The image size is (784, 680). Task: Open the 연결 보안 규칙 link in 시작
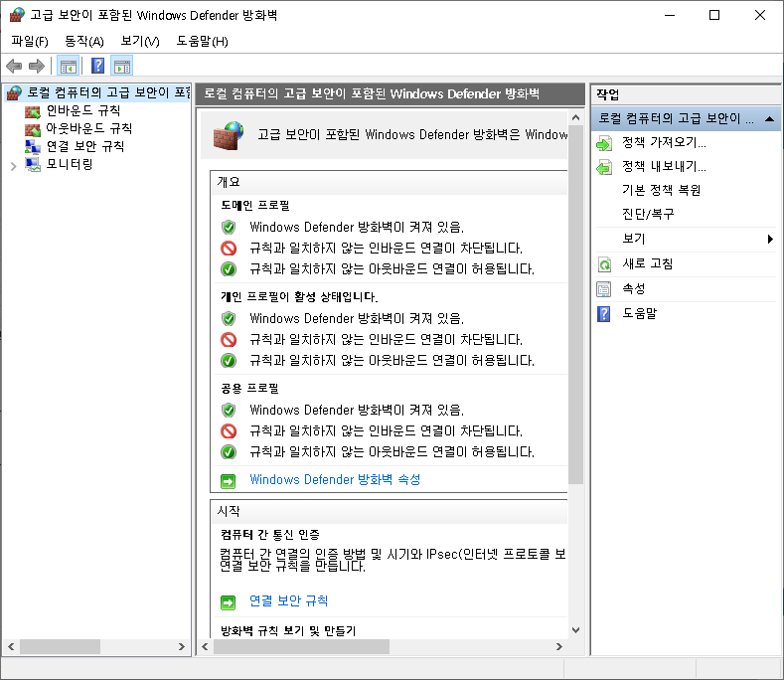click(x=288, y=600)
